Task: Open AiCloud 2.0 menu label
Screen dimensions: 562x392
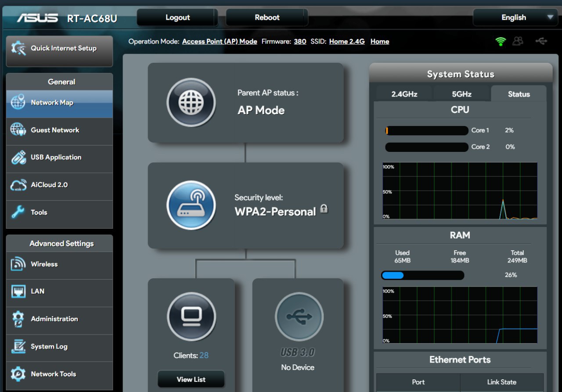Action: pyautogui.click(x=49, y=185)
